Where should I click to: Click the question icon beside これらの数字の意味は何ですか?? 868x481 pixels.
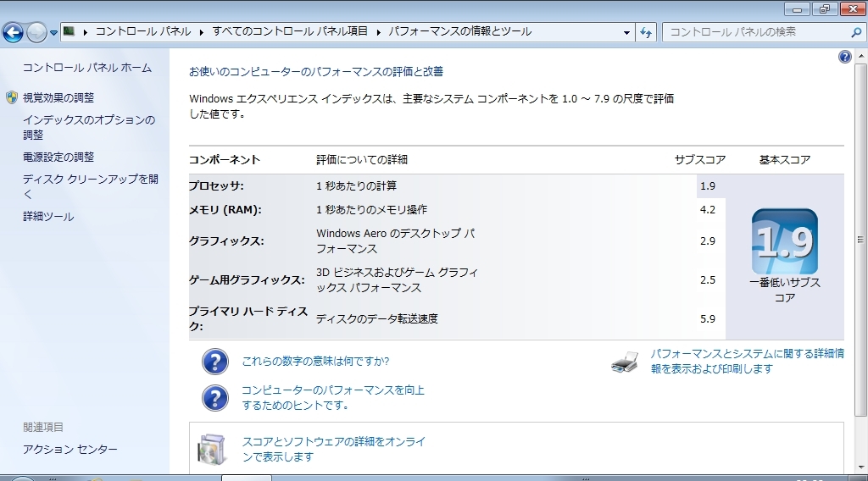[214, 362]
